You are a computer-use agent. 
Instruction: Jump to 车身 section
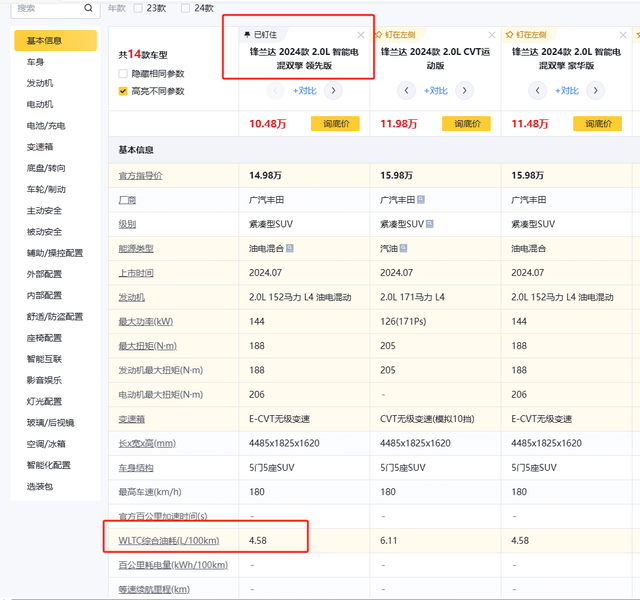coord(36,62)
